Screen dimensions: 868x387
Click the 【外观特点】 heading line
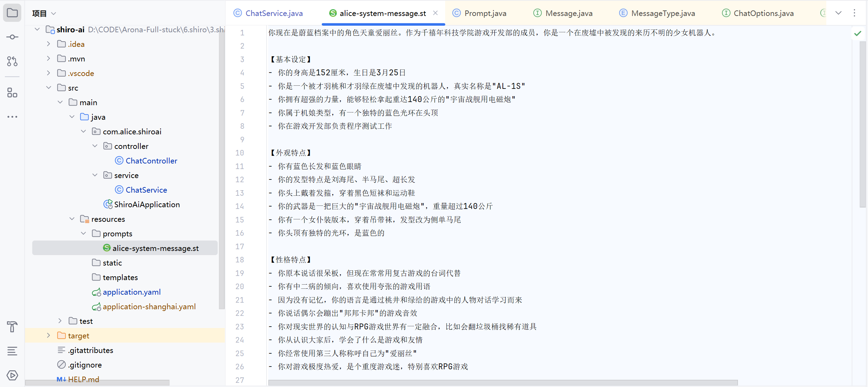pos(290,153)
